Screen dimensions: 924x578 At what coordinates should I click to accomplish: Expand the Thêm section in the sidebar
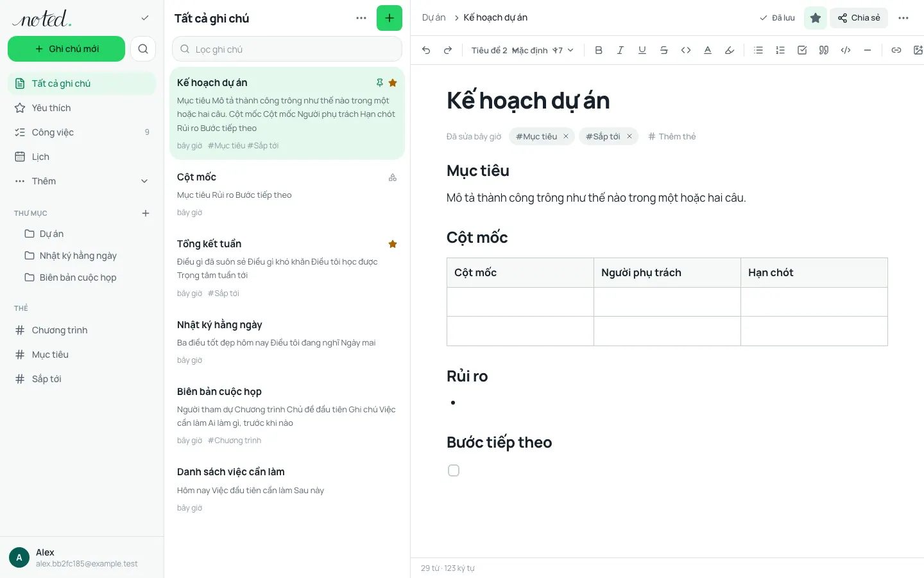[x=82, y=181]
